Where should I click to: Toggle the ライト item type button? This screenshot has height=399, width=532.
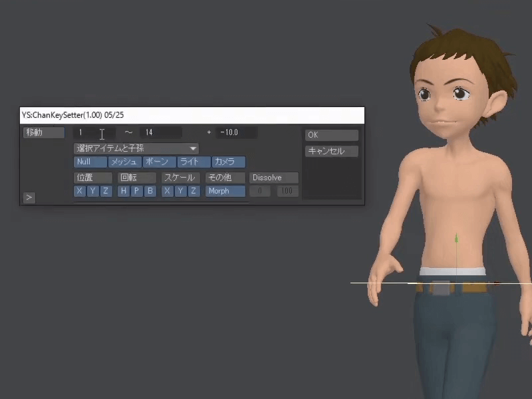(x=194, y=162)
